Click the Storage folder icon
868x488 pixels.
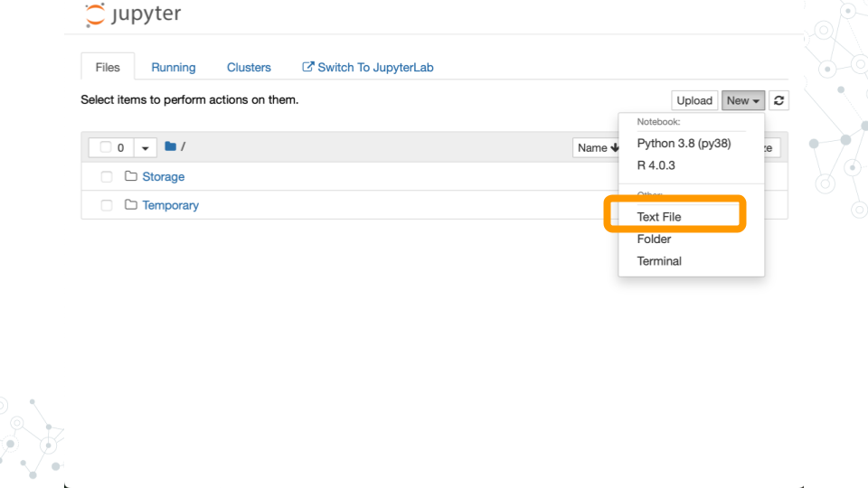[x=130, y=176]
